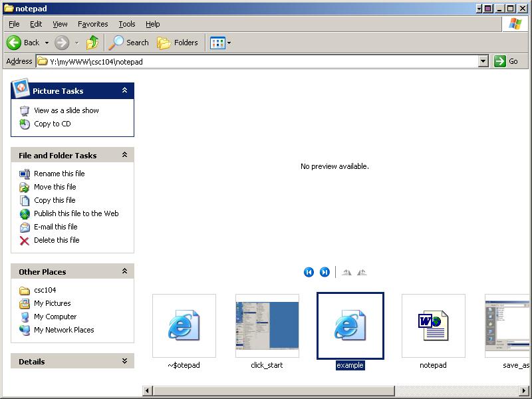
Task: Click the grey Forward arrow button
Action: point(62,43)
